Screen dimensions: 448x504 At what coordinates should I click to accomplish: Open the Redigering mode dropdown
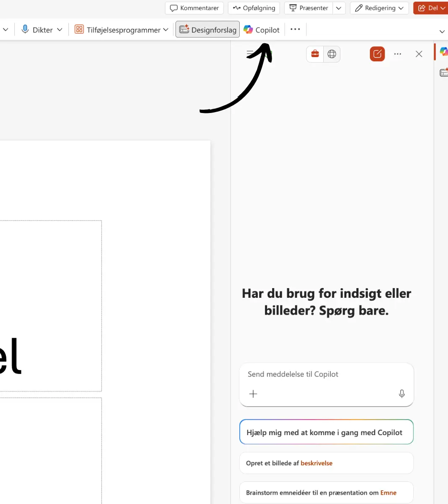coord(379,8)
